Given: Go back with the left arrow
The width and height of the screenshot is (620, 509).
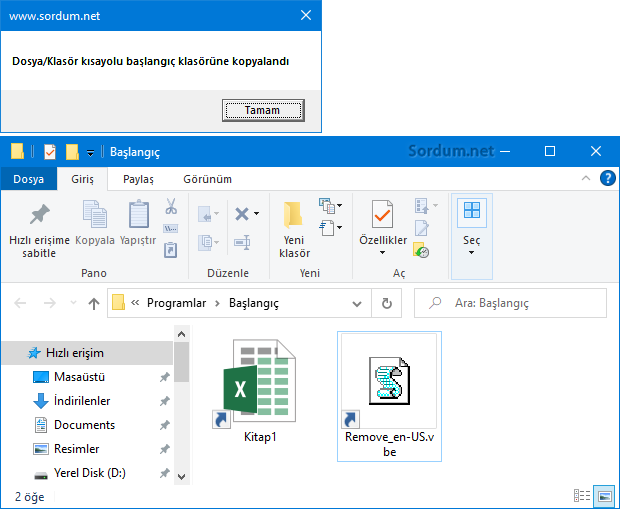Looking at the screenshot, I should coord(20,303).
